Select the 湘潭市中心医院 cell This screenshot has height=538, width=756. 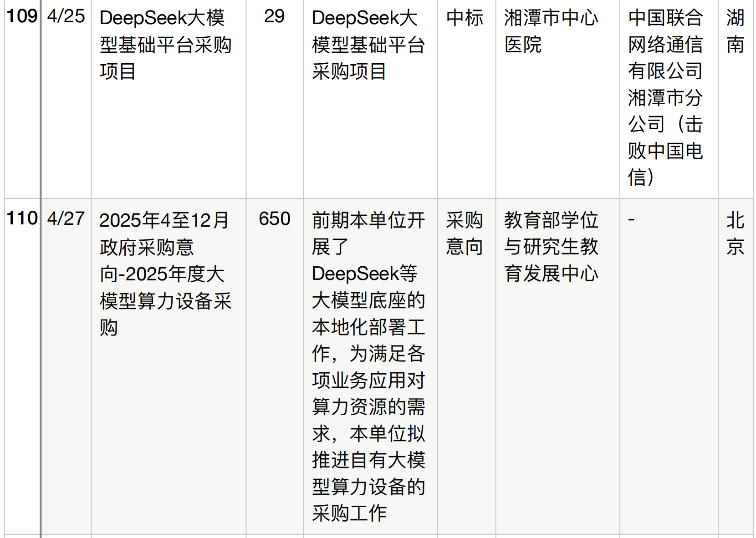[551, 32]
